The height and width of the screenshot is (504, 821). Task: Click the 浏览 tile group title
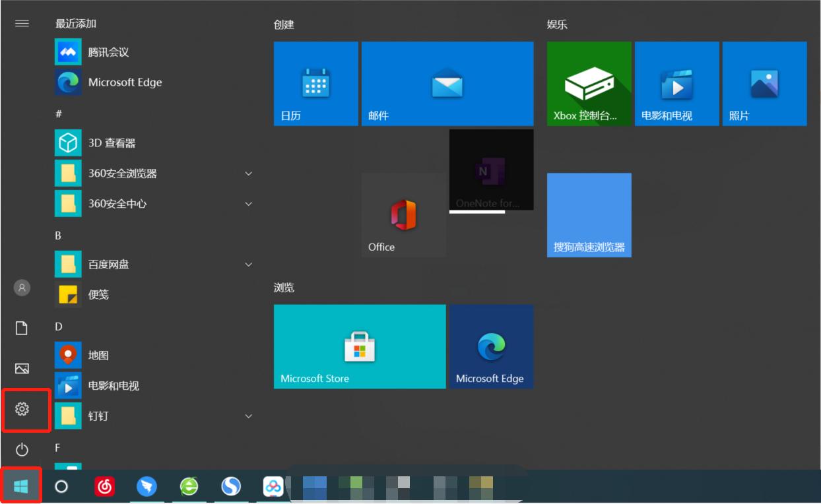pos(284,288)
